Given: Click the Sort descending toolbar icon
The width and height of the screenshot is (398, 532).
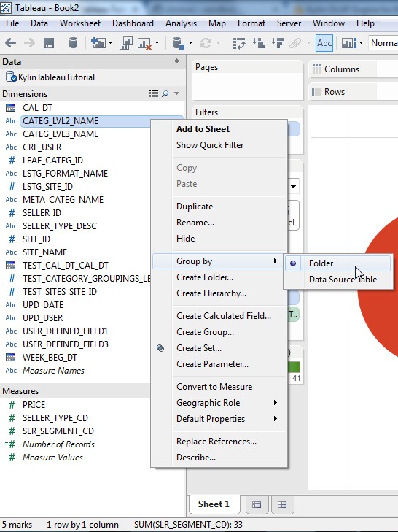Looking at the screenshot, I should tap(278, 43).
